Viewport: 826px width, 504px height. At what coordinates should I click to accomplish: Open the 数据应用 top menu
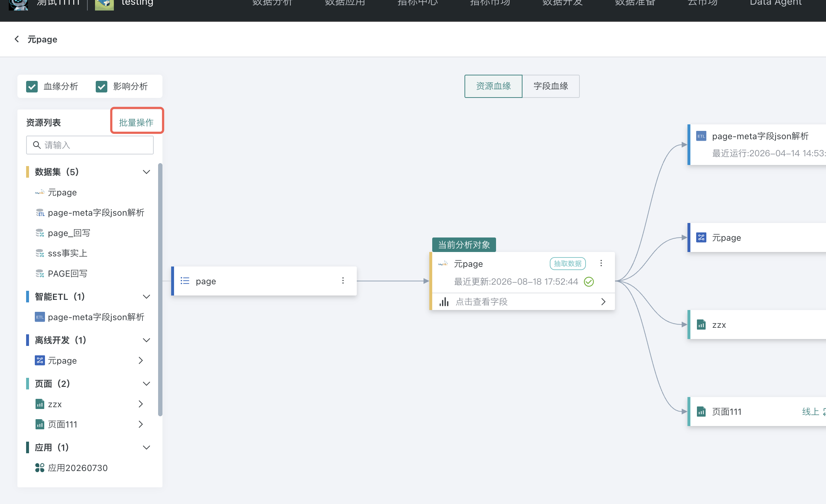pos(345,3)
